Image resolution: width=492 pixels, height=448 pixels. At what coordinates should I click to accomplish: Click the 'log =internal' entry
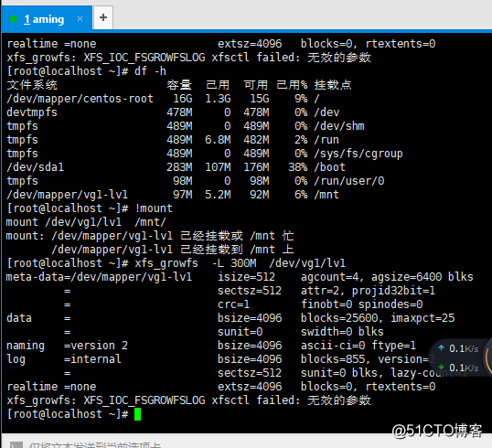(64, 359)
